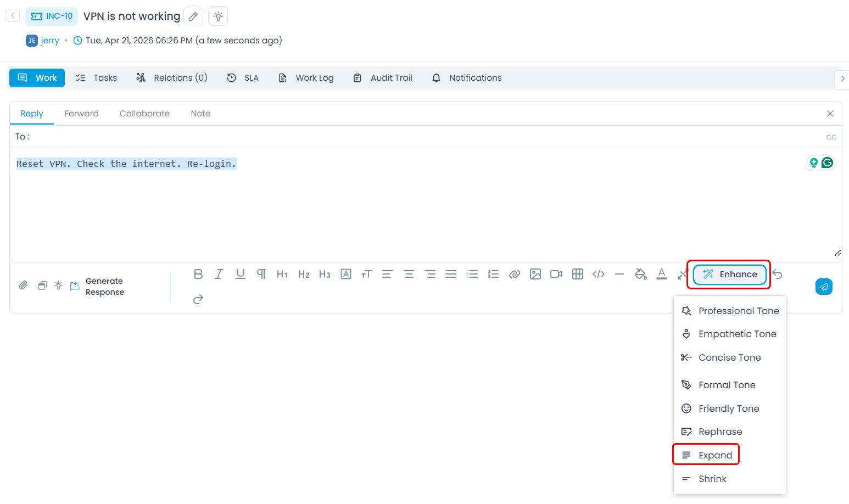
Task: Go back using left chevron
Action: [x=13, y=15]
